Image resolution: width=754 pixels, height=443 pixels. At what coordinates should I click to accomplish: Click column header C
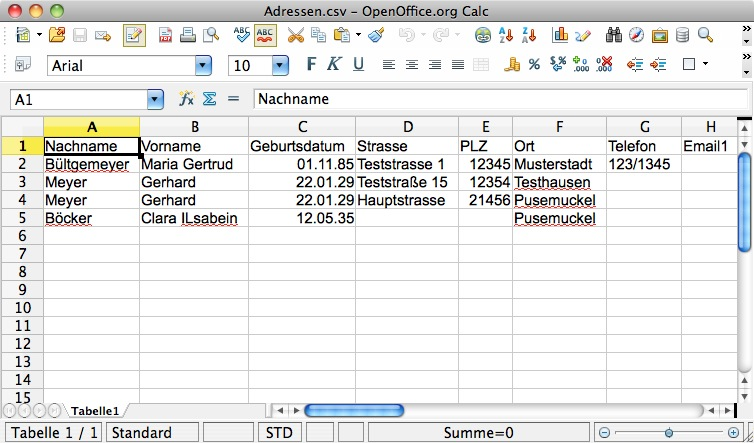[x=303, y=126]
